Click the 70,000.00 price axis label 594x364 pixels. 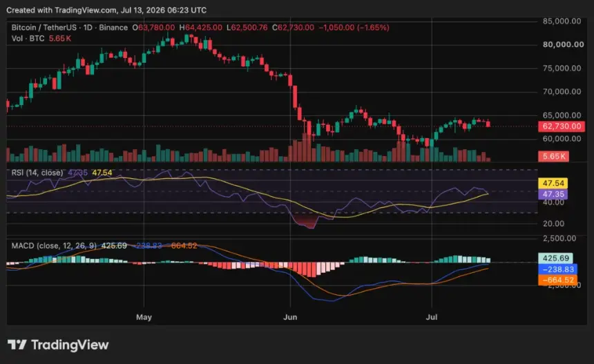point(562,92)
